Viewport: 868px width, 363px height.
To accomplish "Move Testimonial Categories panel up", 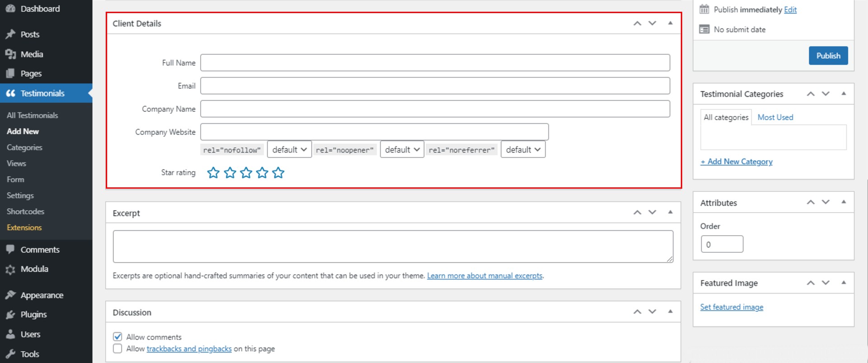I will pos(811,94).
